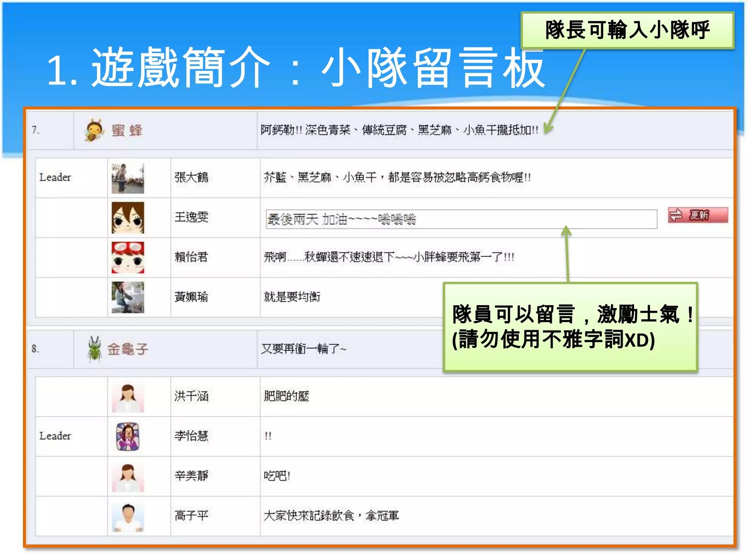This screenshot has width=747, height=560.
Task: Open 辛美靜's avatar image
Action: click(x=128, y=477)
